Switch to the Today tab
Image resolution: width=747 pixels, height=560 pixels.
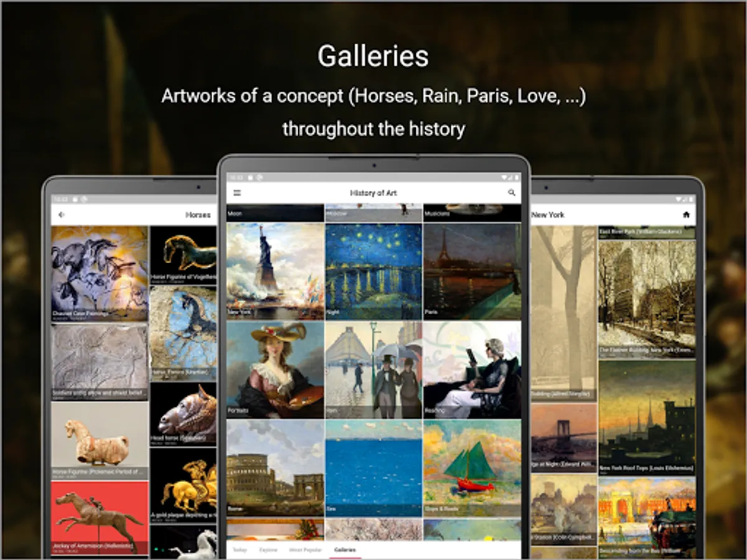240,550
